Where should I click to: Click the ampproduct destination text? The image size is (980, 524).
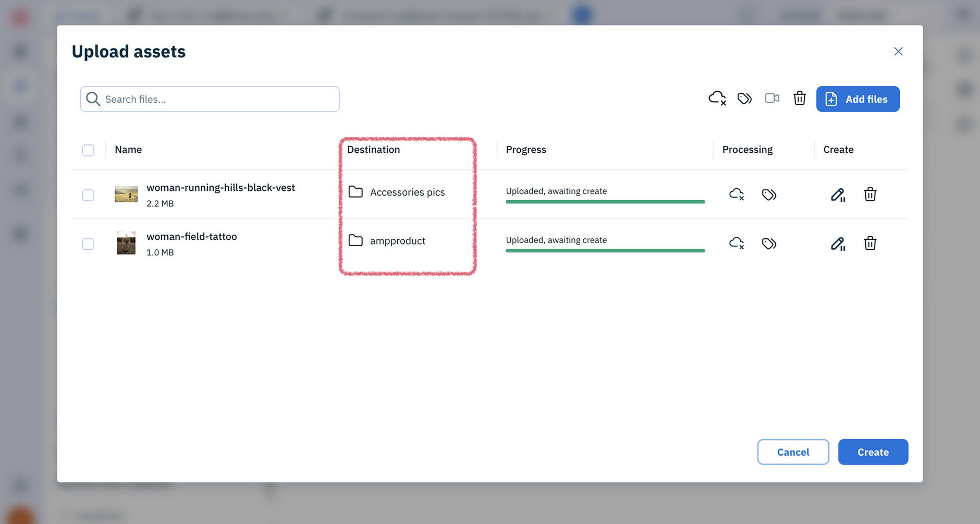[398, 241]
